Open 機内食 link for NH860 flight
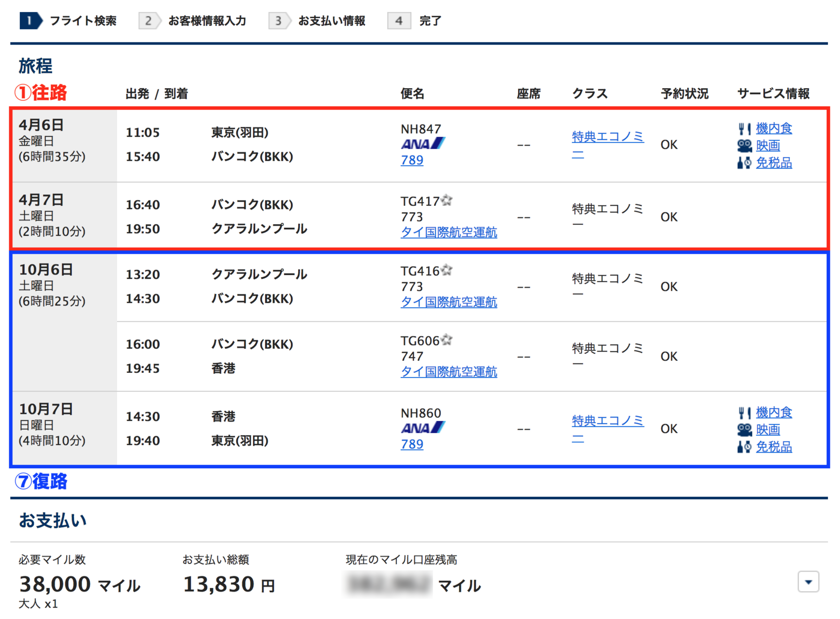 [774, 413]
